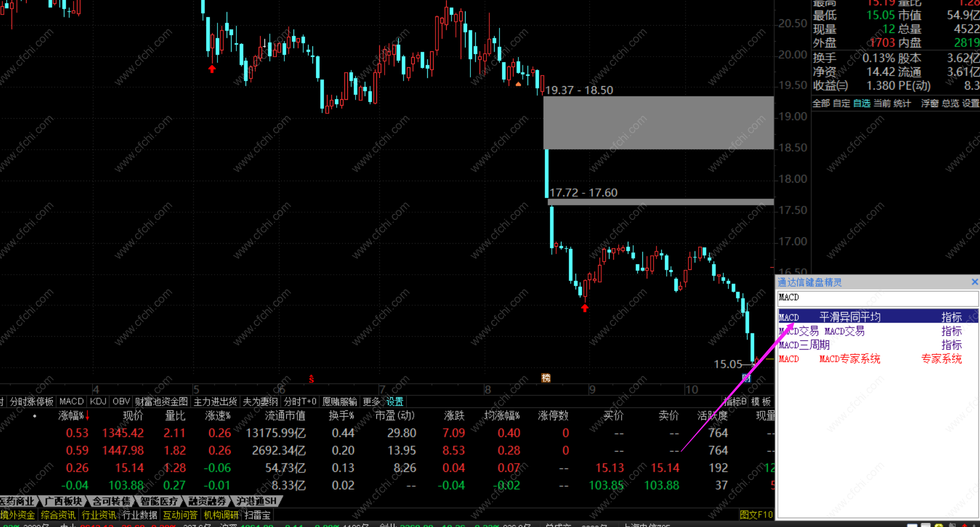Click the red S marker below chart
This screenshot has height=527, width=980.
coord(311,379)
